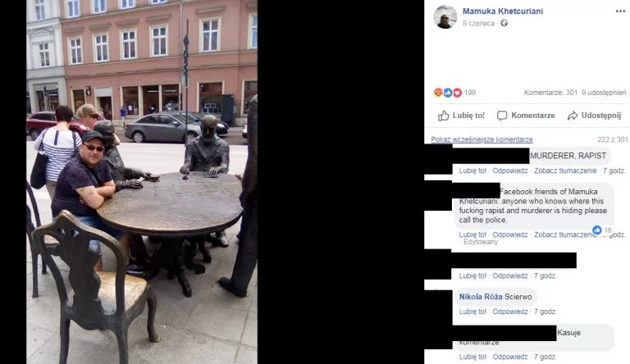Screen dimensions: 630x364
Task: Reply to the MURDERER, RAPIST comment
Action: tap(510, 171)
